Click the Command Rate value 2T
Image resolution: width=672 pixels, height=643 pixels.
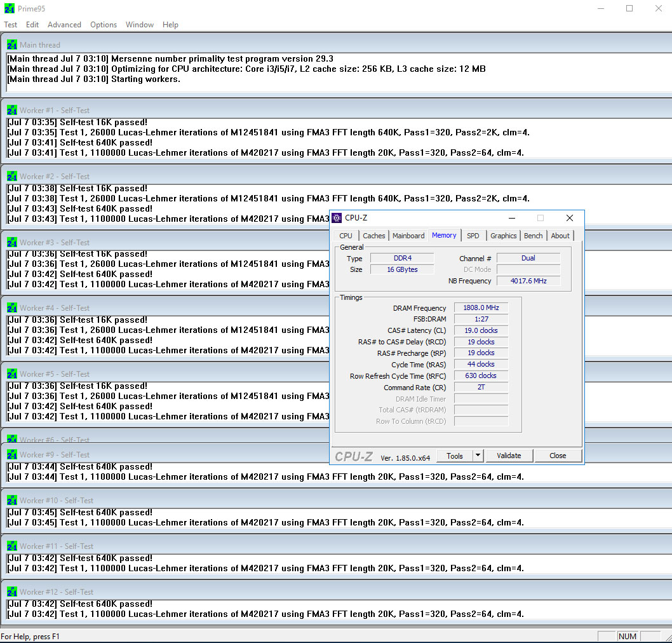click(x=481, y=387)
